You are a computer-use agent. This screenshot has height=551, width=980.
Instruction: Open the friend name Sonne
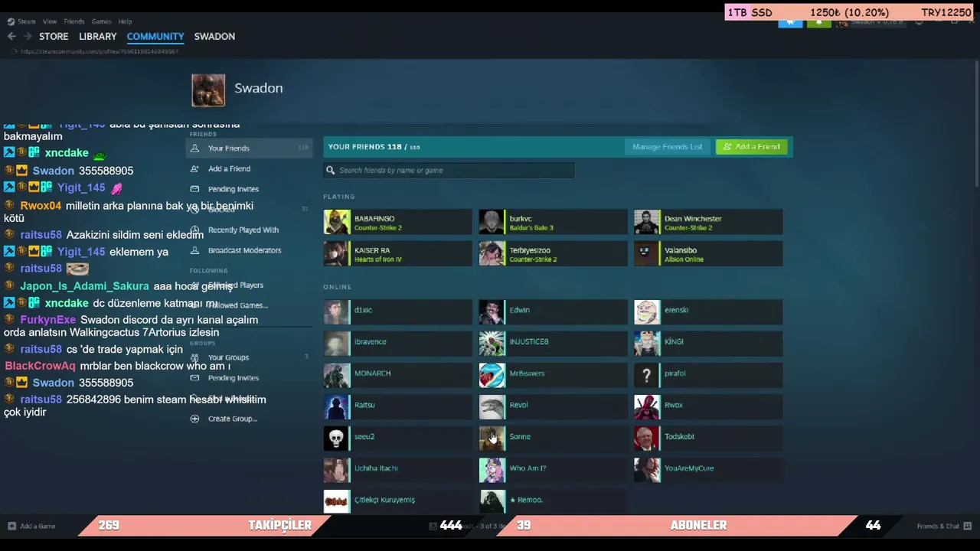[520, 437]
